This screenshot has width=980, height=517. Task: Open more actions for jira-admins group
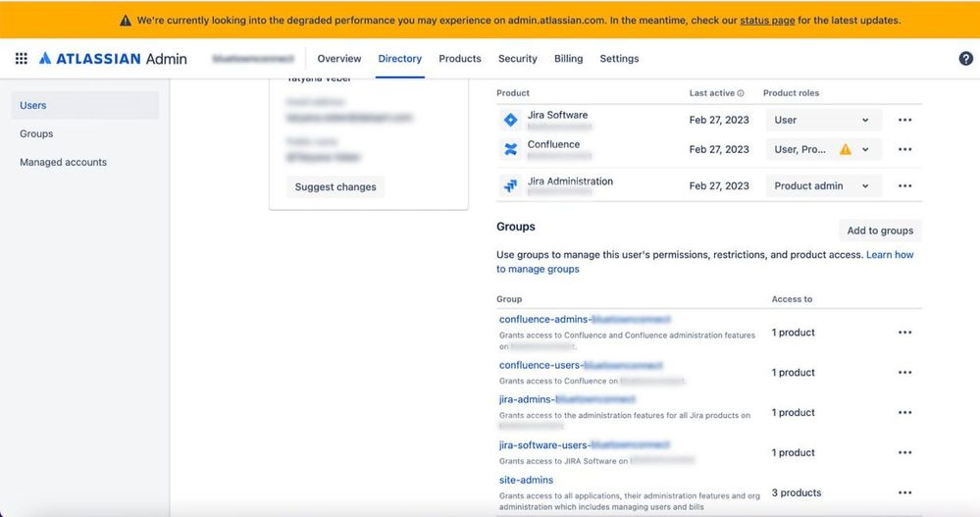coord(904,412)
